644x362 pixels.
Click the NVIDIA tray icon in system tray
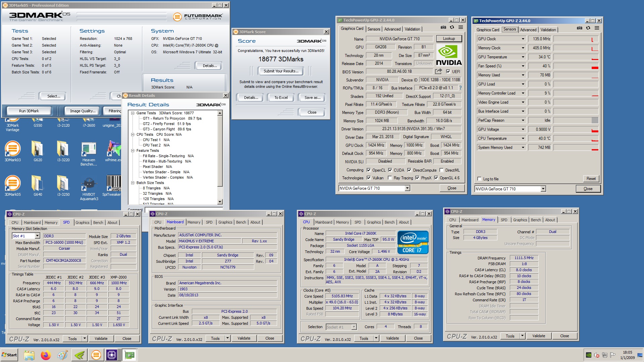588,355
